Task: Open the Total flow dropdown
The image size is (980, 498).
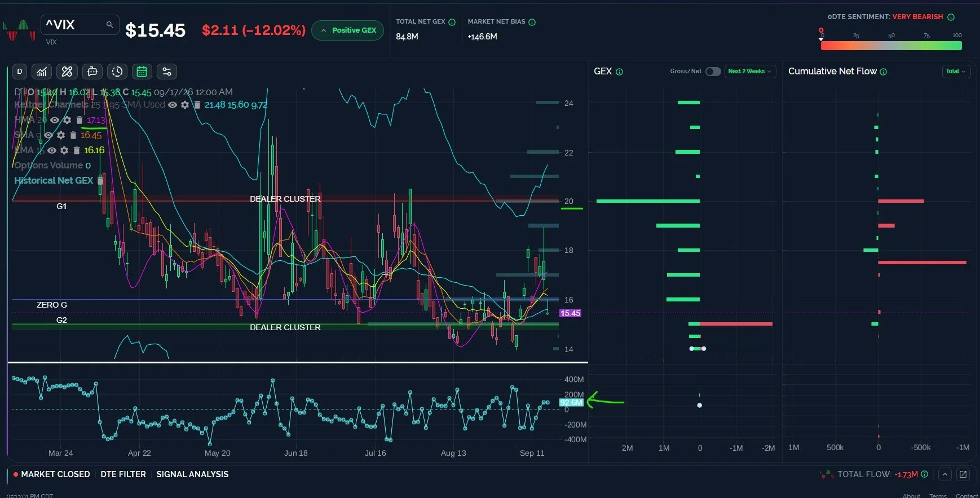Action: 956,72
